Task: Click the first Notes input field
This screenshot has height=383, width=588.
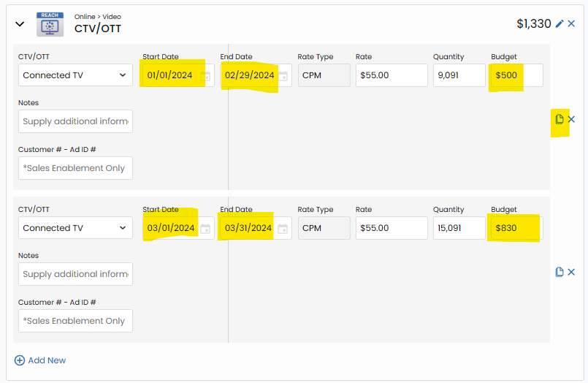Action: point(75,121)
